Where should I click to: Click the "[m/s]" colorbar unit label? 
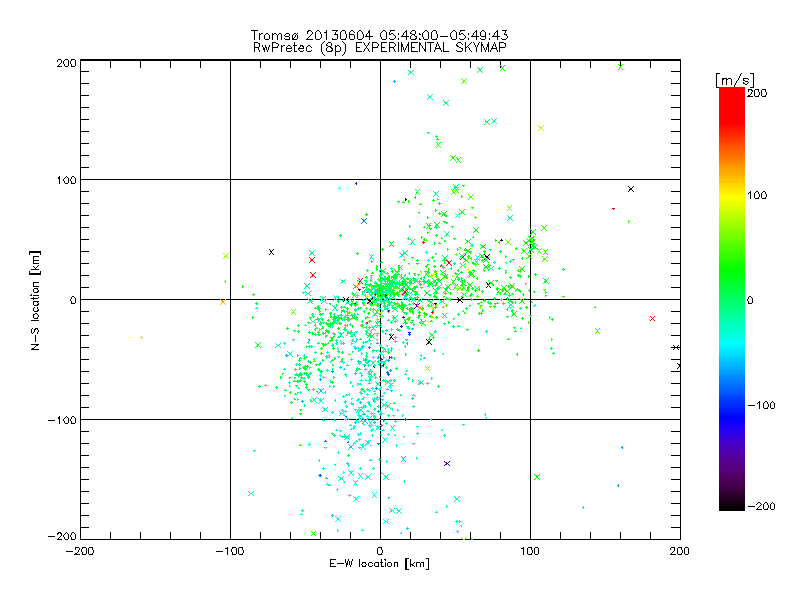(735, 80)
